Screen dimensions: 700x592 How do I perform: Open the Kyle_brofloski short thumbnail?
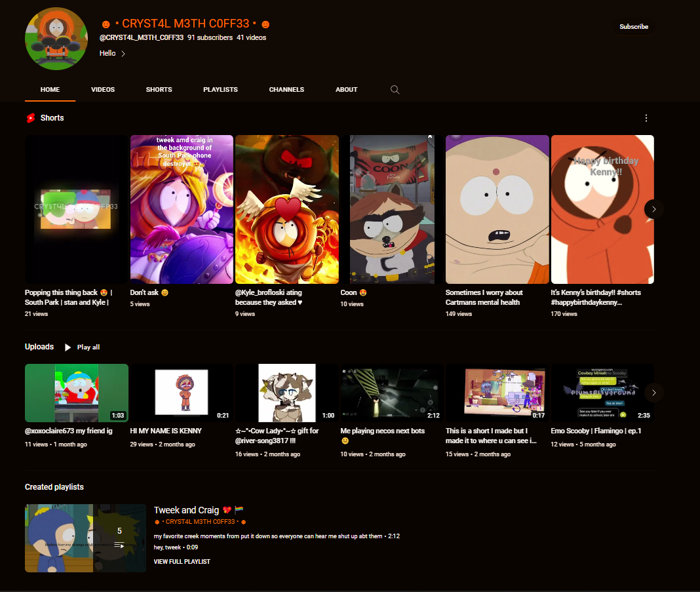tap(287, 209)
